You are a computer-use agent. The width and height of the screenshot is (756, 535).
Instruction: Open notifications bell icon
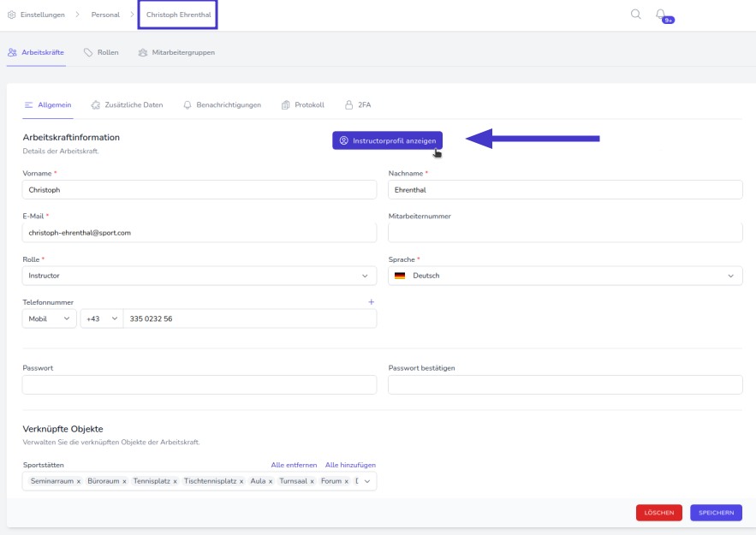[x=660, y=14]
